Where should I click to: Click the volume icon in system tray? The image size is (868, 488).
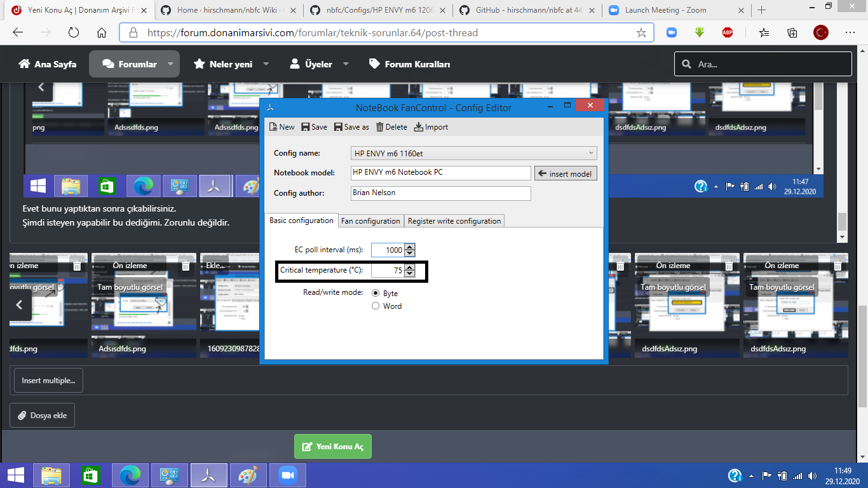coord(813,475)
